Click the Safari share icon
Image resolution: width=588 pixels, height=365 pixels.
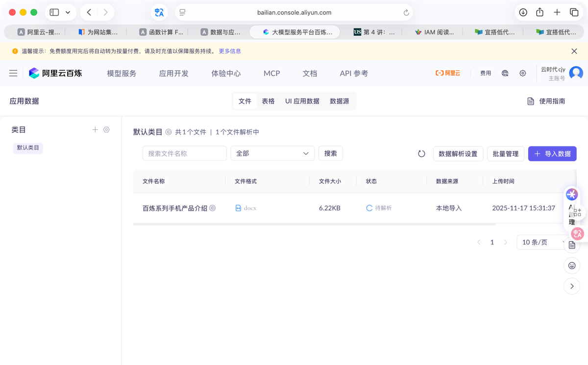540,12
